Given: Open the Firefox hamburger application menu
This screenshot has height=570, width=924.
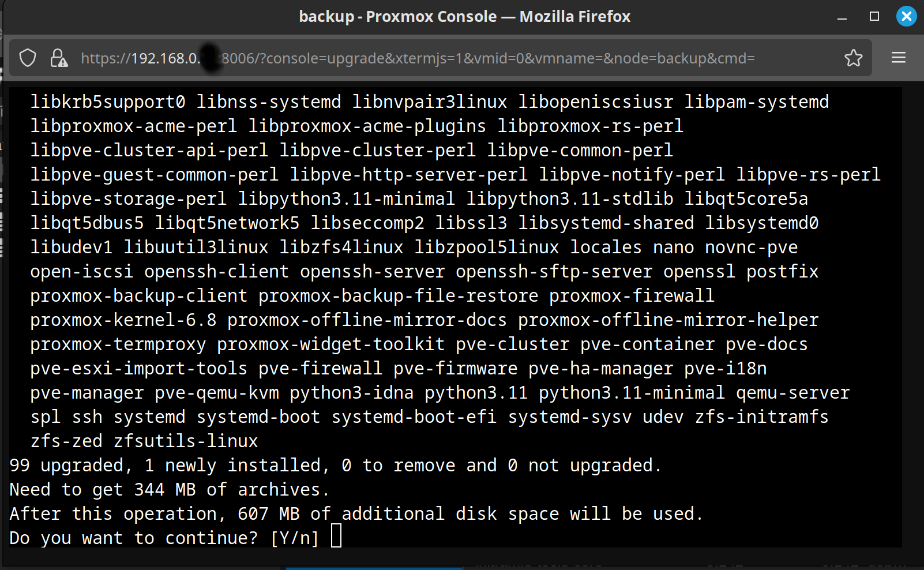Looking at the screenshot, I should coord(898,58).
